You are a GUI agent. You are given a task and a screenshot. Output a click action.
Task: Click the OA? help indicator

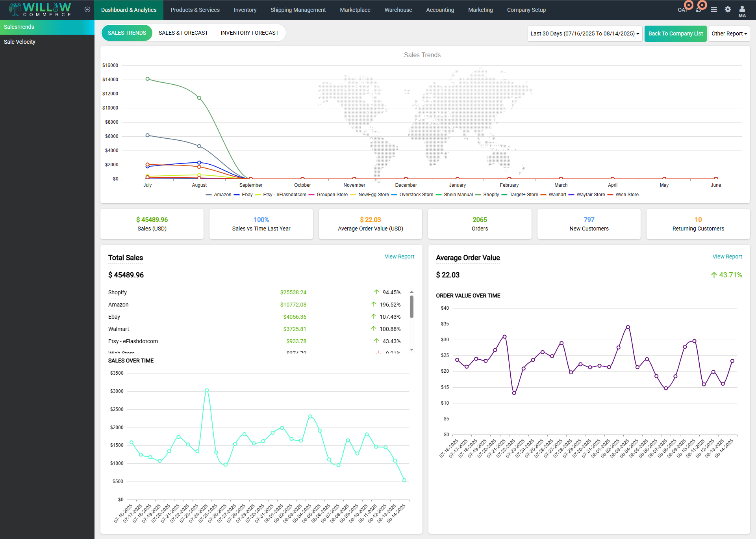coord(682,10)
